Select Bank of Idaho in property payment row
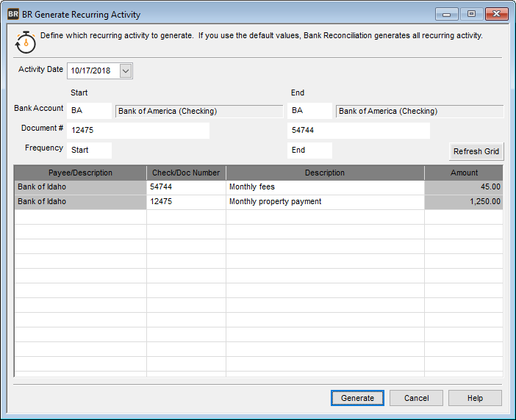This screenshot has width=516, height=420. (80, 202)
